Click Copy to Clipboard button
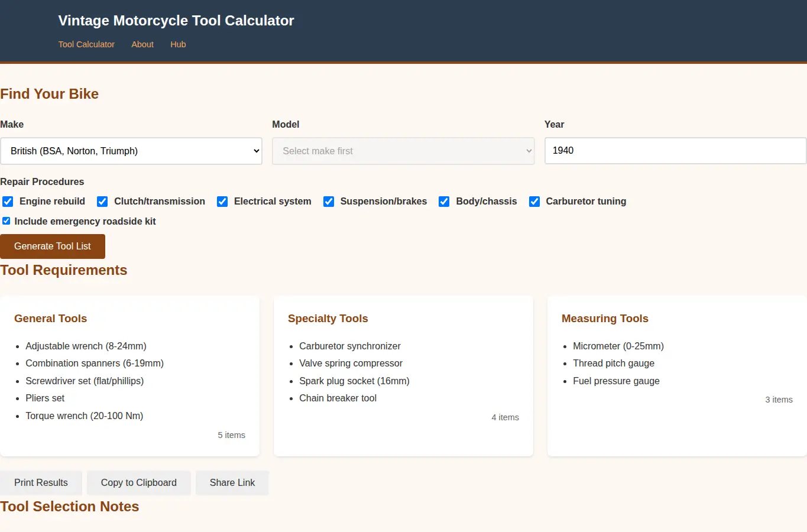This screenshot has width=807, height=532. click(x=139, y=483)
